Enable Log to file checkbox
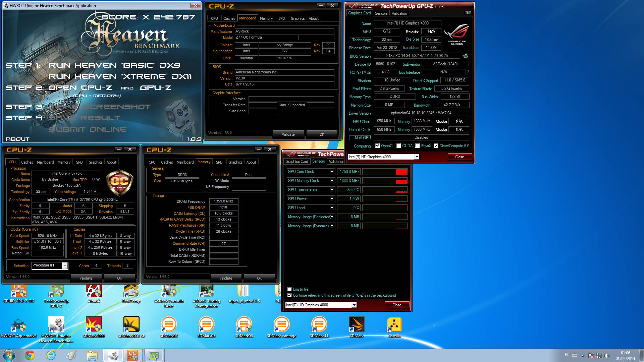 pyautogui.click(x=289, y=289)
